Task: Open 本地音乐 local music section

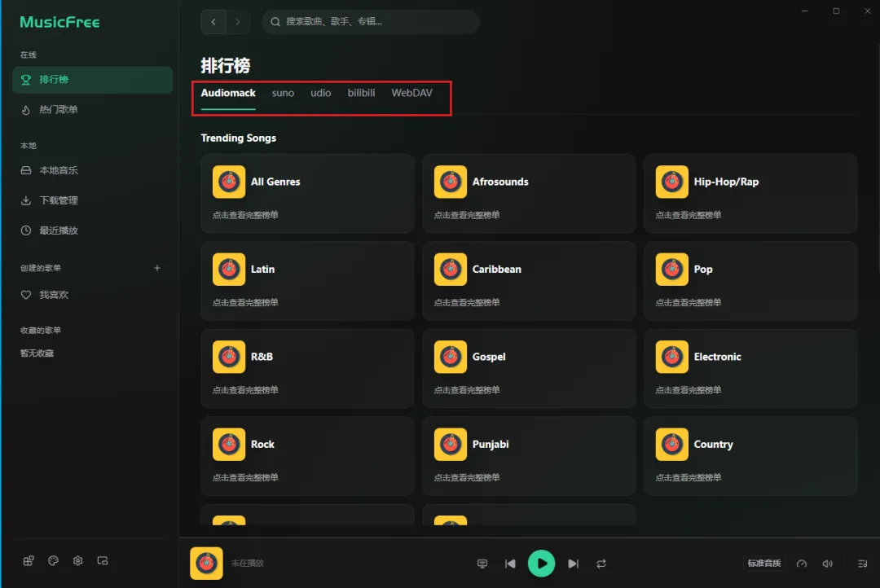Action: (92, 170)
